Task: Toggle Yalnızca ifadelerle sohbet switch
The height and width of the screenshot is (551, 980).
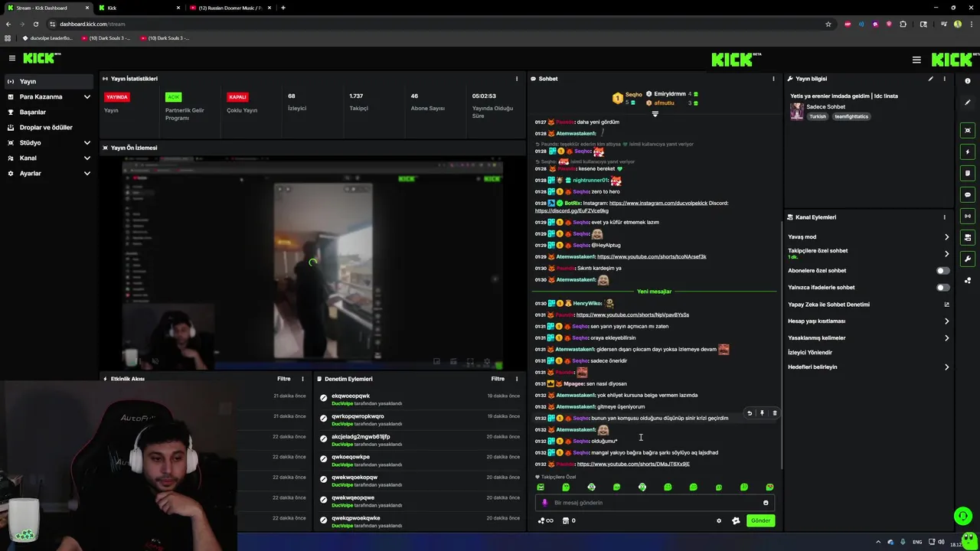Action: tap(943, 287)
